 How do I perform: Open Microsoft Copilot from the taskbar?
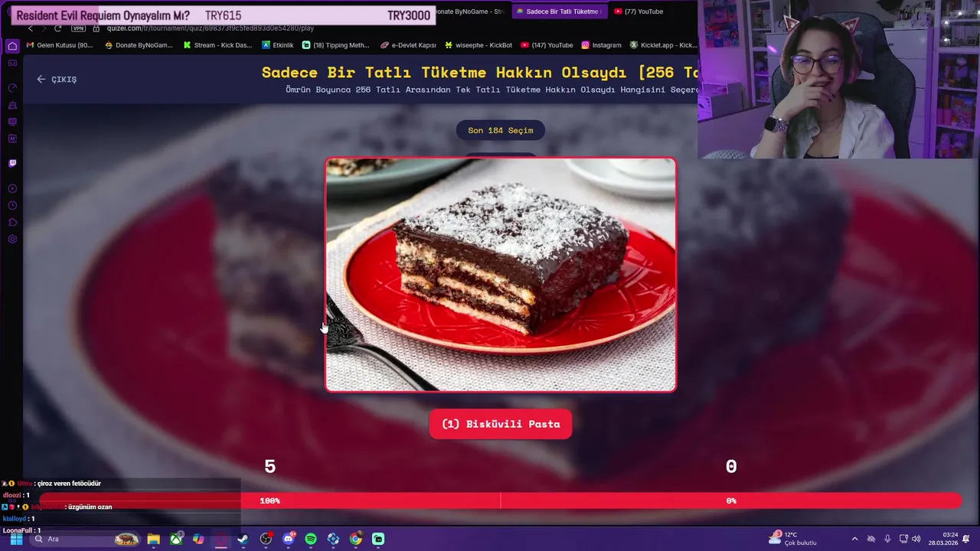[x=198, y=539]
